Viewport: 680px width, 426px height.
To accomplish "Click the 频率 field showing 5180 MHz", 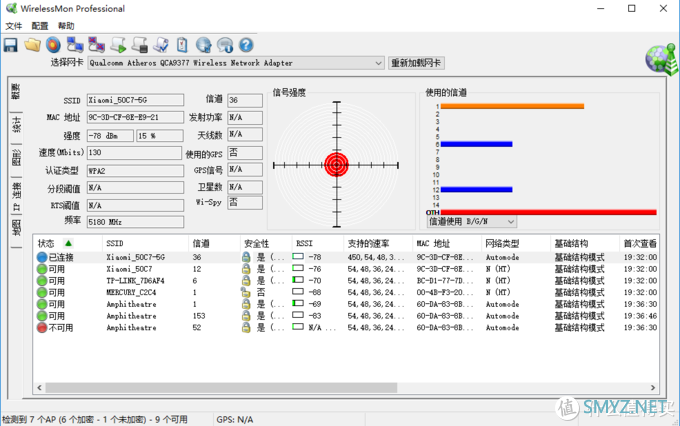I will tap(135, 222).
